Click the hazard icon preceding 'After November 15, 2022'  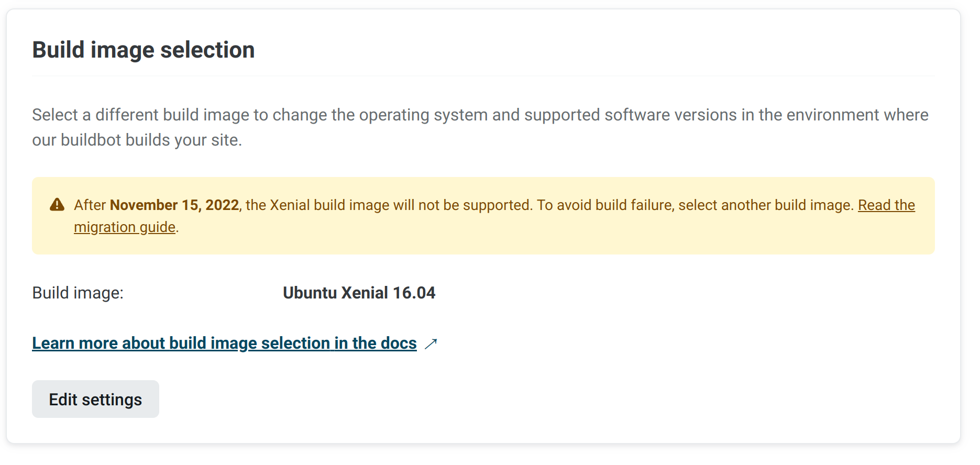click(57, 204)
